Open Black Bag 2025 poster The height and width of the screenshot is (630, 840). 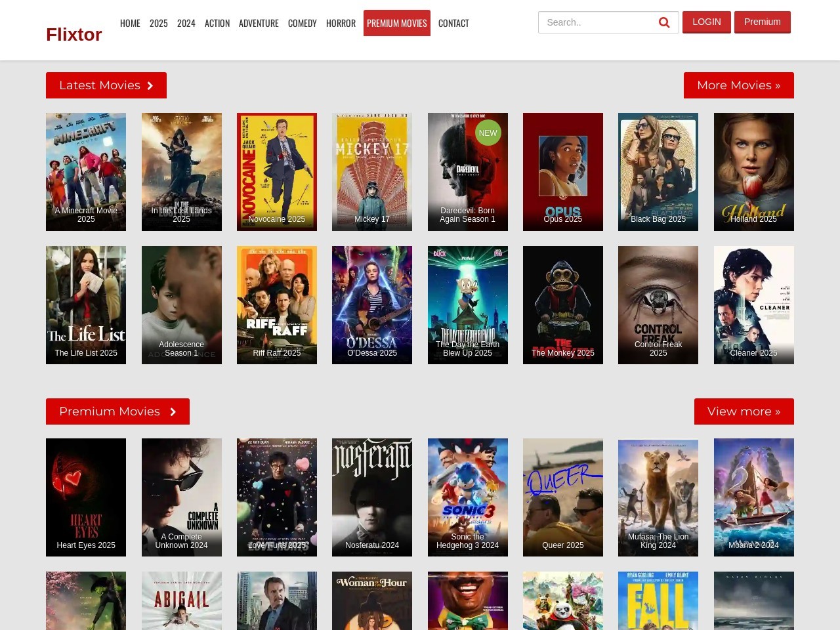click(x=658, y=172)
